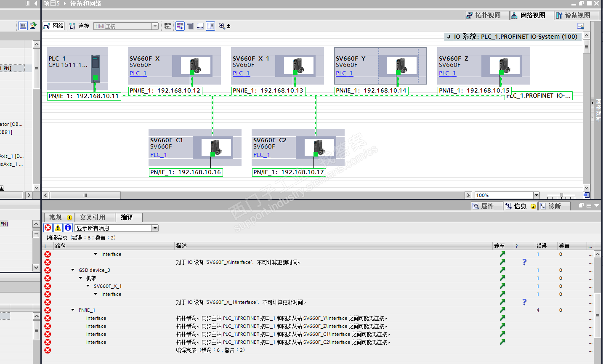This screenshot has height=364, width=603.
Task: Switch to the Topology view (拓扑视图) tab
Action: click(x=487, y=15)
